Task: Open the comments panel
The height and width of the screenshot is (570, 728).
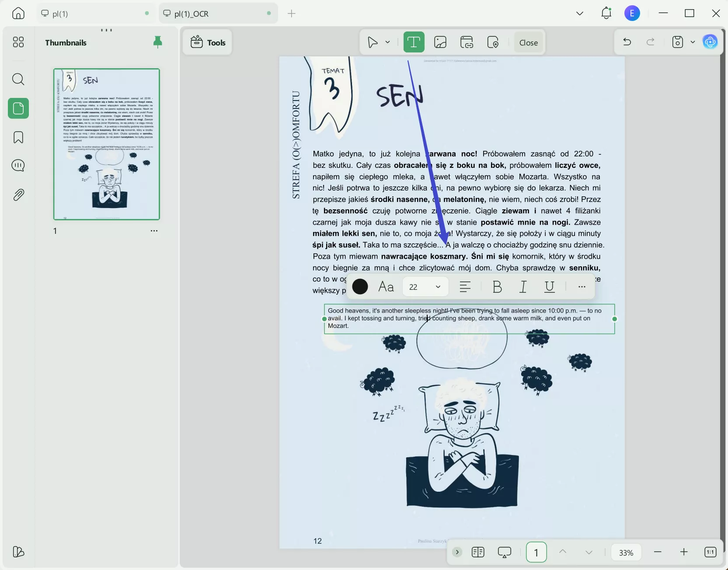Action: [18, 165]
